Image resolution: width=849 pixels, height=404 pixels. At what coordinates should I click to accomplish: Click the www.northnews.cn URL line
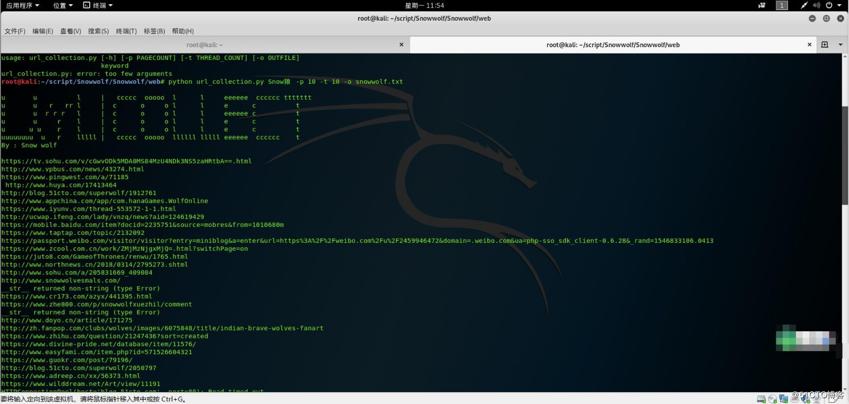pyautogui.click(x=95, y=265)
